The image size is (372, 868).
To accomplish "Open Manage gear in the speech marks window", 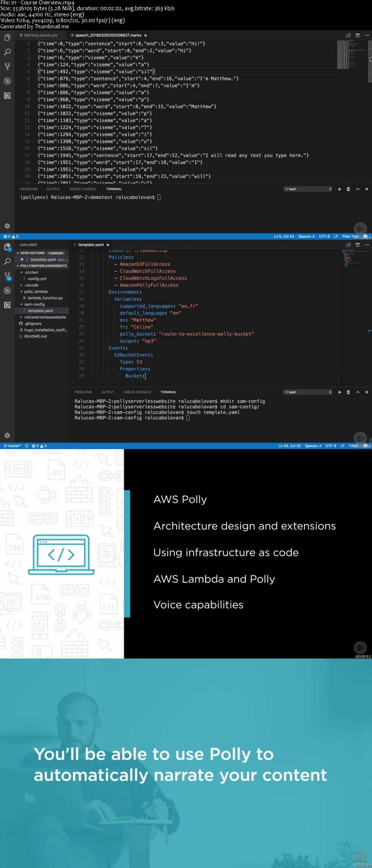I will [x=7, y=226].
